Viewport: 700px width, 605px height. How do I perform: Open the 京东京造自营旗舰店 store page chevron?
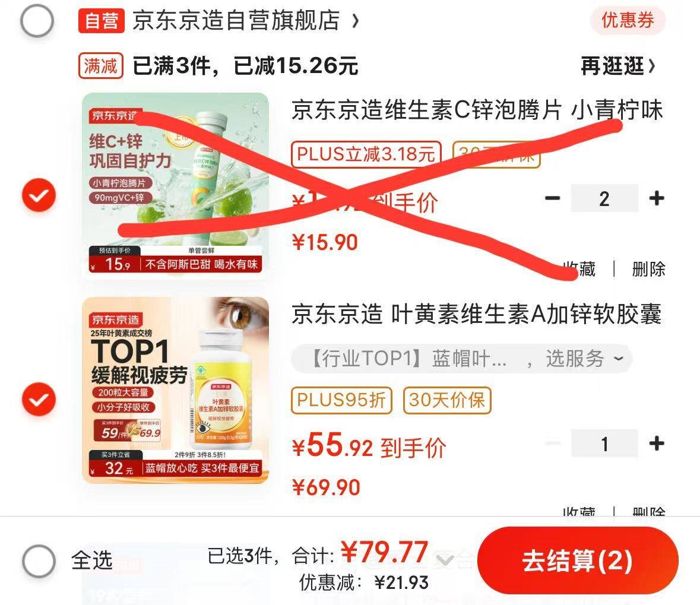pyautogui.click(x=356, y=21)
